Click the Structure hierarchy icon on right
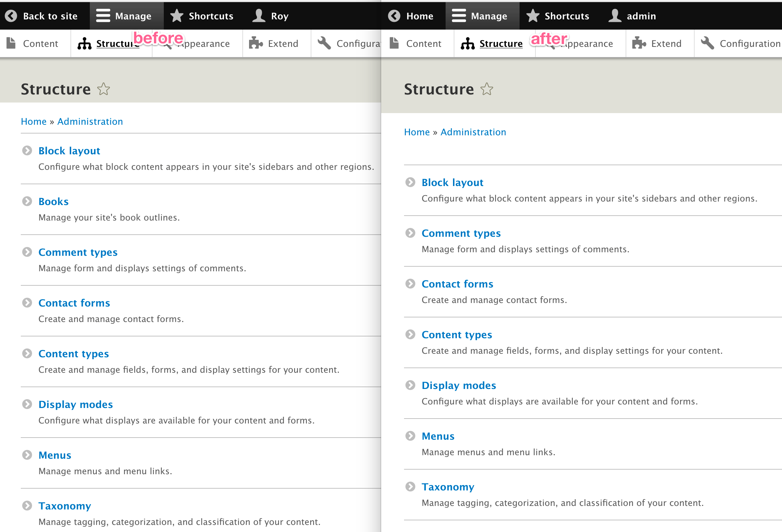The height and width of the screenshot is (532, 782). click(x=468, y=44)
